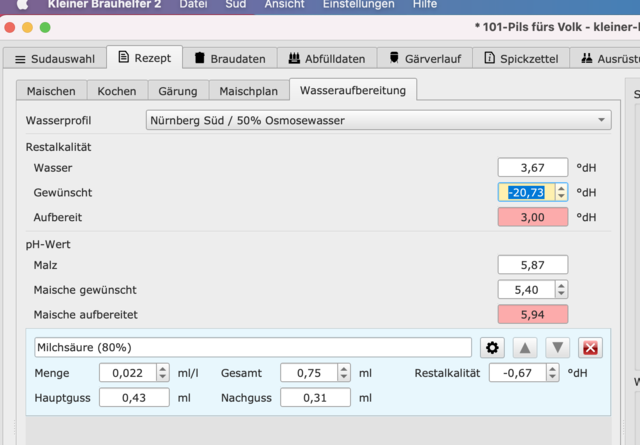Click the Gärverlauf fermenter icon
Screen dimensions: 640x445
(394, 58)
